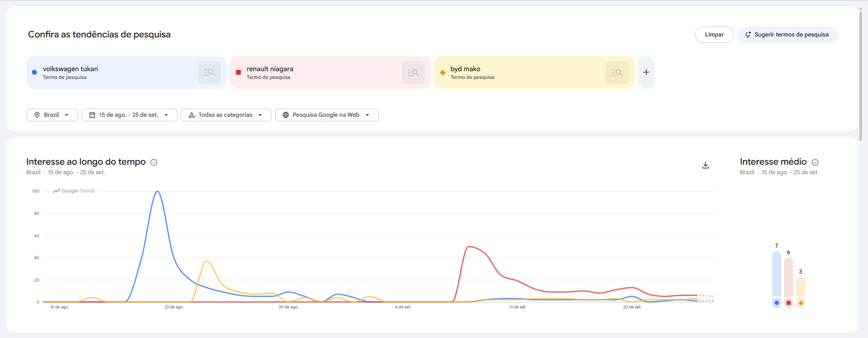
Task: Click the 23 de ago. axis label
Action: coord(174,307)
